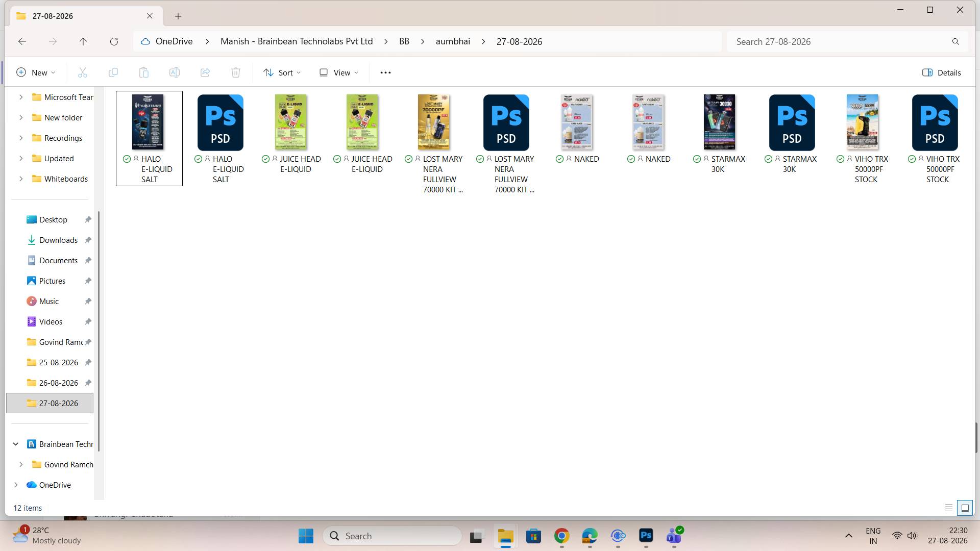Toggle the Details pane
Image resolution: width=980 pixels, height=551 pixels.
point(942,72)
